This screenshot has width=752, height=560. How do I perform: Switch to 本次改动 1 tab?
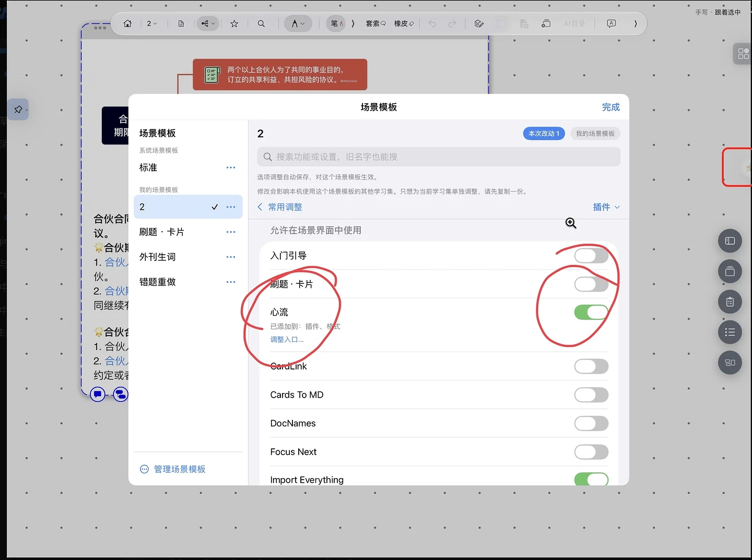(x=544, y=134)
